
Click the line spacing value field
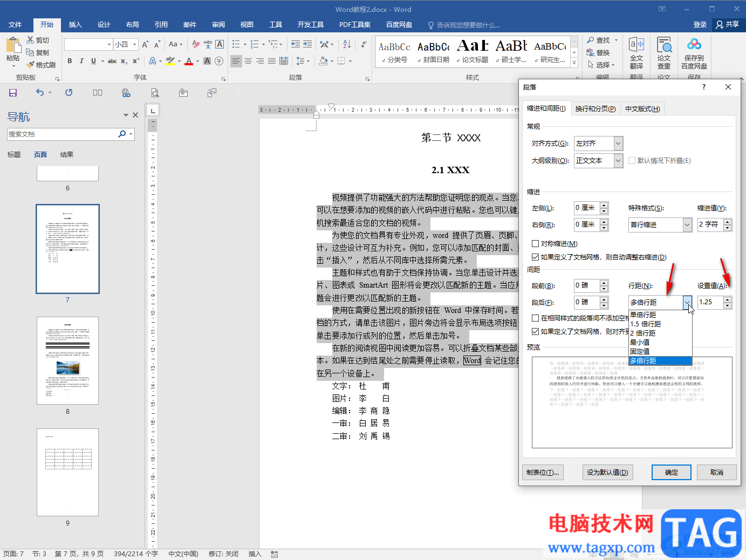[710, 302]
